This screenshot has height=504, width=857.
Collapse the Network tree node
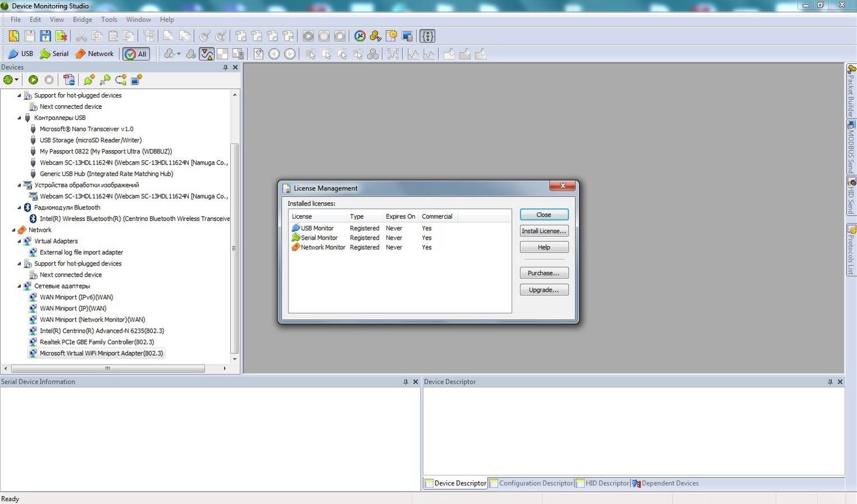[13, 230]
